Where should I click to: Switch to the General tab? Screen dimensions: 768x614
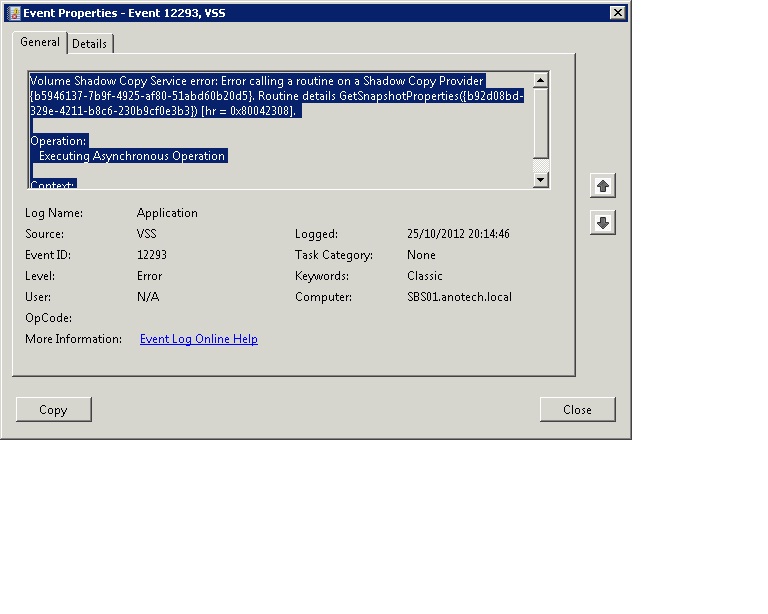pos(40,43)
